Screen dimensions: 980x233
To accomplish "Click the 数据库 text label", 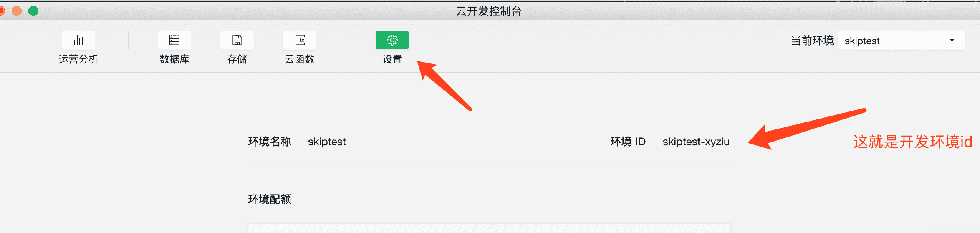I will [x=174, y=59].
